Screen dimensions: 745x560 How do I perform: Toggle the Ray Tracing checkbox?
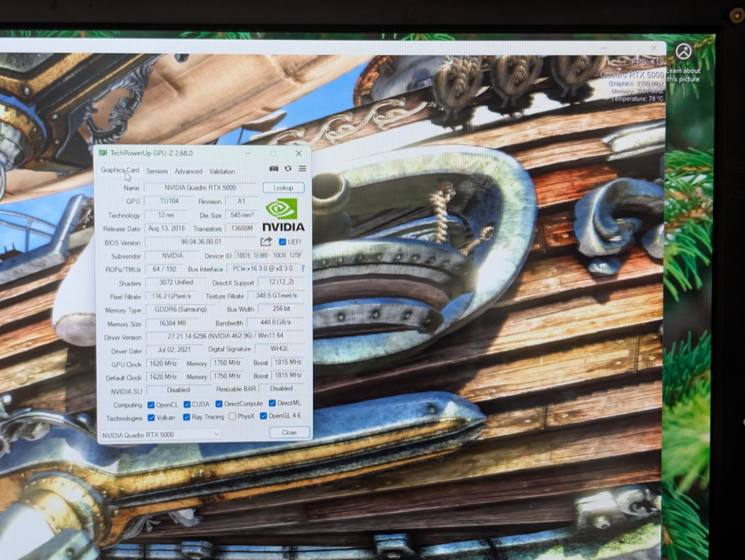coord(186,417)
